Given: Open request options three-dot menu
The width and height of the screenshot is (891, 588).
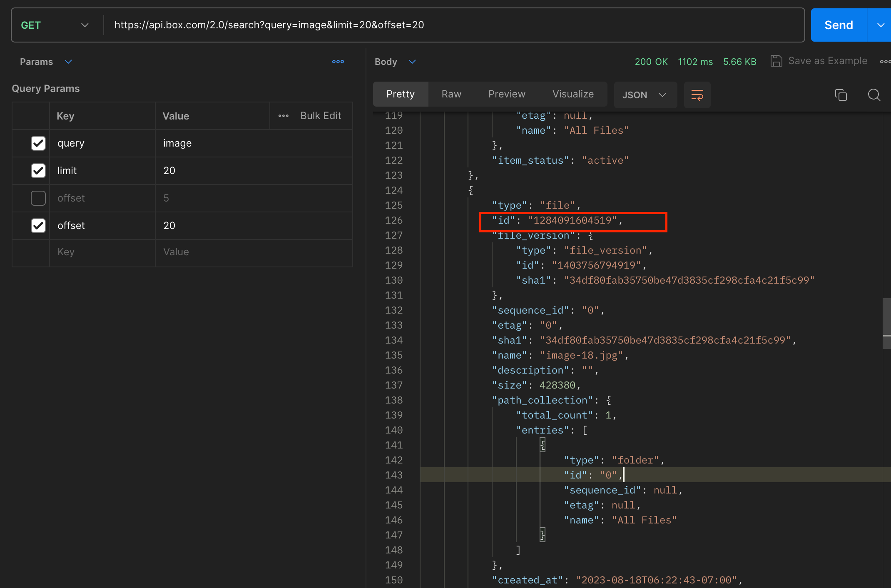Looking at the screenshot, I should coord(338,62).
